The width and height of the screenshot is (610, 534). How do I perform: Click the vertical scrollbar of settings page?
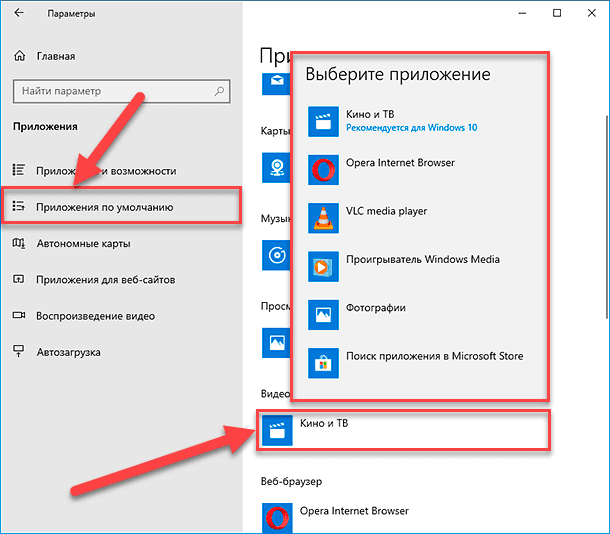pyautogui.click(x=607, y=217)
